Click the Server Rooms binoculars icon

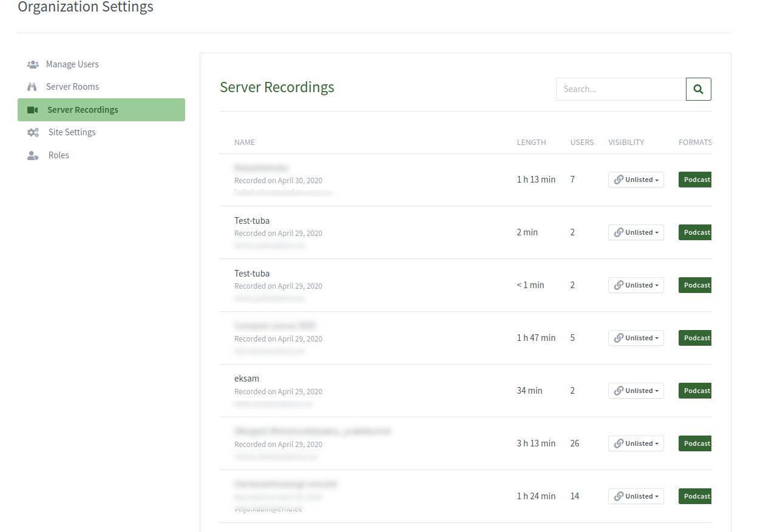coord(32,86)
